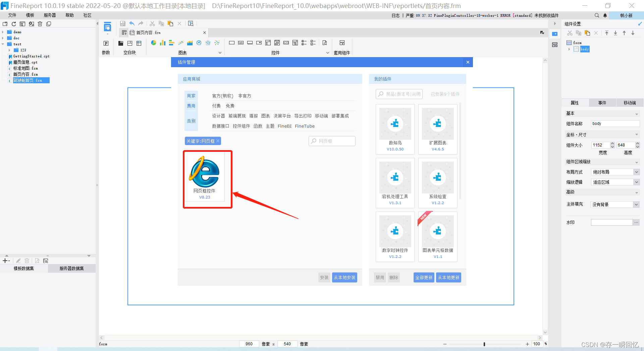Viewport: 644px width, 351px height.
Task: Click the 网页框 store search field
Action: click(x=332, y=141)
